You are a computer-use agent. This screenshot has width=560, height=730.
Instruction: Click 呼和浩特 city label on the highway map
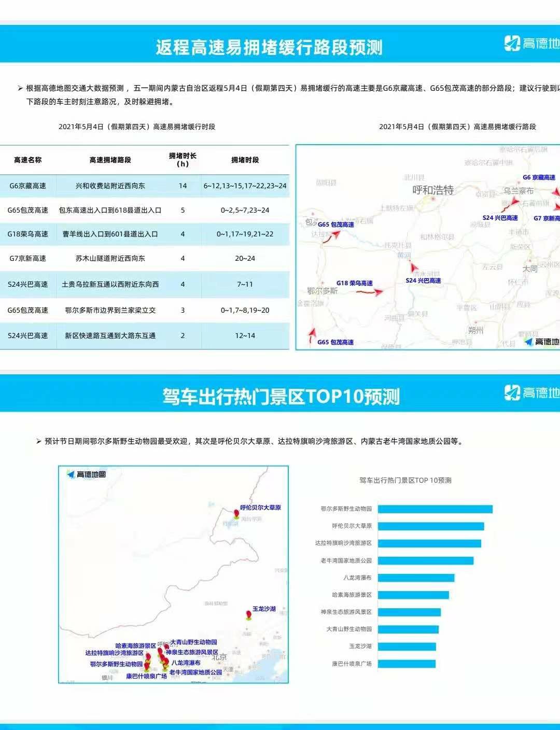point(433,190)
